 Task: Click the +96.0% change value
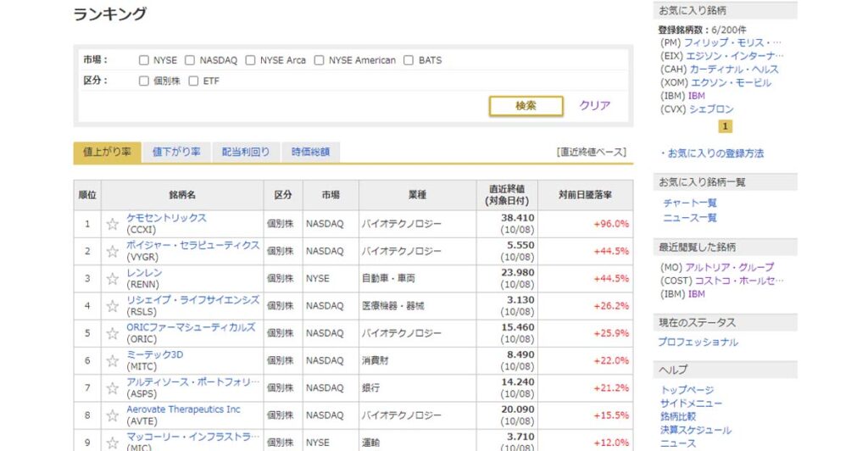(611, 224)
